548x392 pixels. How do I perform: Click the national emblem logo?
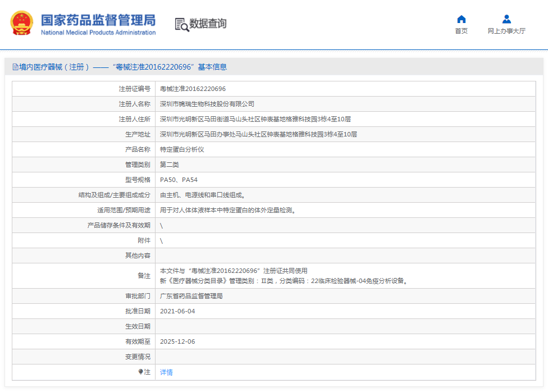pyautogui.click(x=22, y=24)
